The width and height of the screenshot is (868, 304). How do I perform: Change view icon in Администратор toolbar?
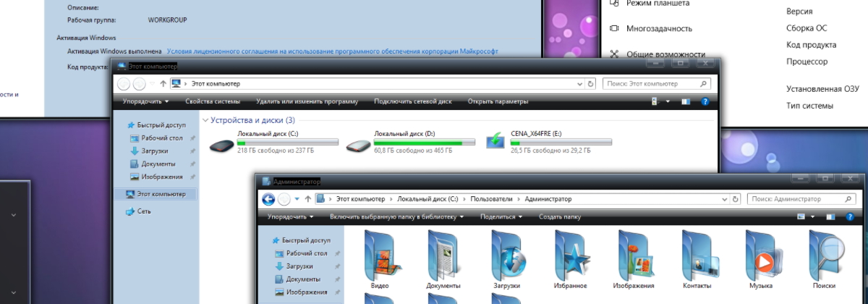coord(801,216)
